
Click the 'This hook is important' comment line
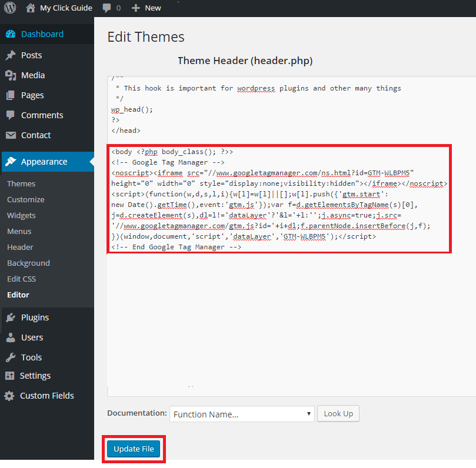(258, 88)
